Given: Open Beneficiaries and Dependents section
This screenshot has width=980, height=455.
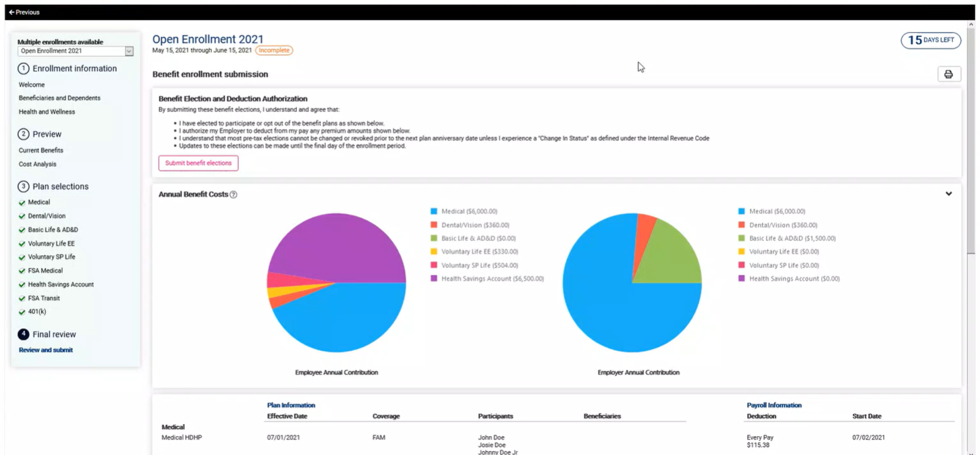Looking at the screenshot, I should pos(59,98).
